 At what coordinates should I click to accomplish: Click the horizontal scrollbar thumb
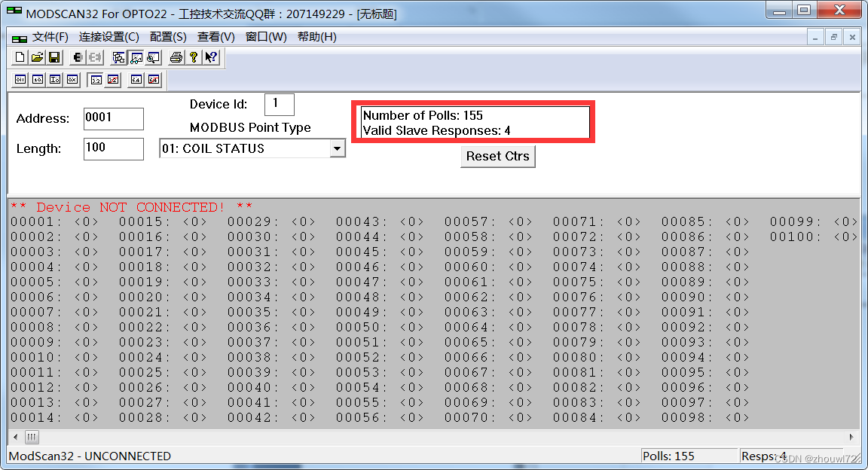tap(32, 438)
